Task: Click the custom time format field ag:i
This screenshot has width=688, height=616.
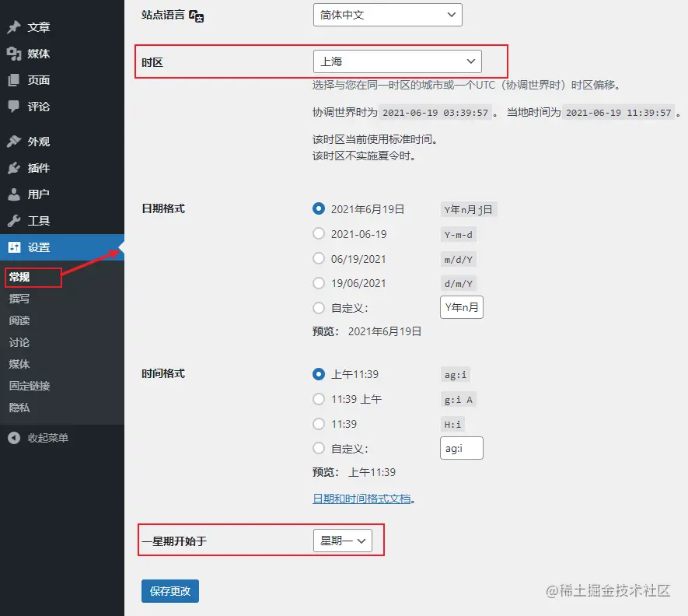Action: click(461, 448)
